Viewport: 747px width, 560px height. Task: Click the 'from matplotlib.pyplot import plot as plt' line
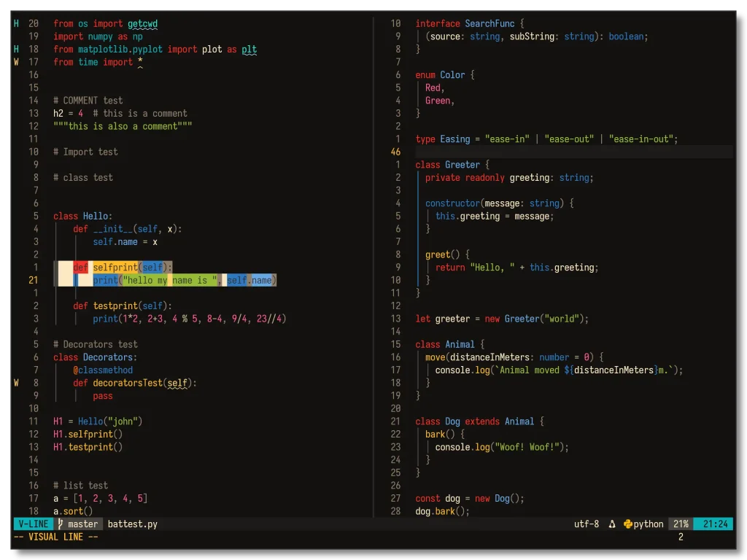point(155,49)
